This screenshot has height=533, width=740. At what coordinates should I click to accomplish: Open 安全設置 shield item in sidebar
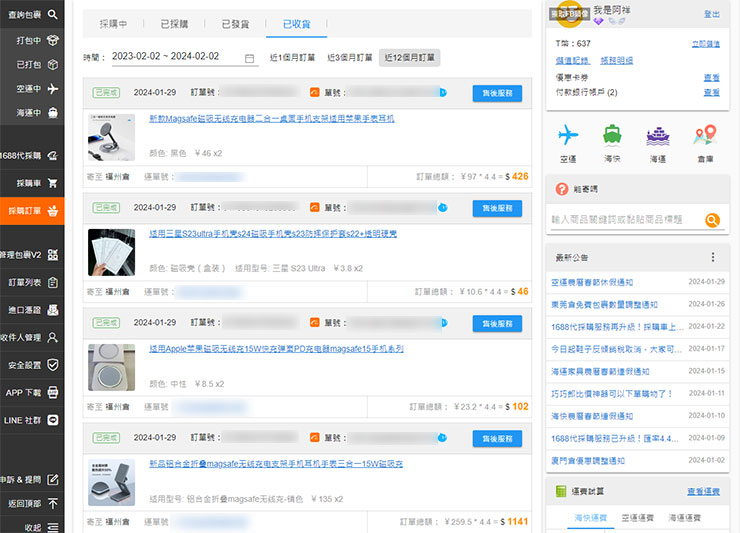coord(32,365)
